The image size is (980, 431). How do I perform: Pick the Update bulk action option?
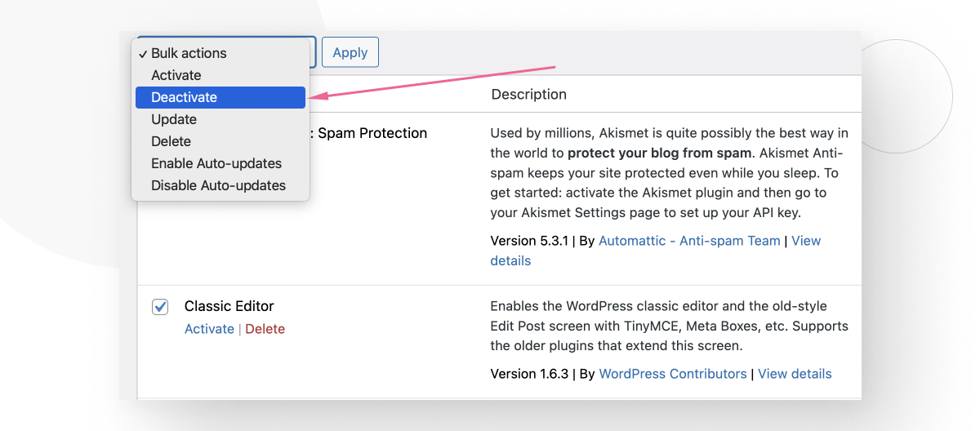coord(174,119)
